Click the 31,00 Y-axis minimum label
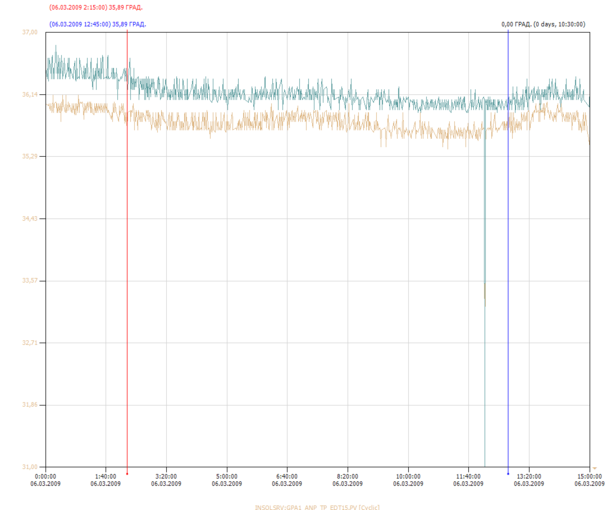616x510 pixels. 30,467
